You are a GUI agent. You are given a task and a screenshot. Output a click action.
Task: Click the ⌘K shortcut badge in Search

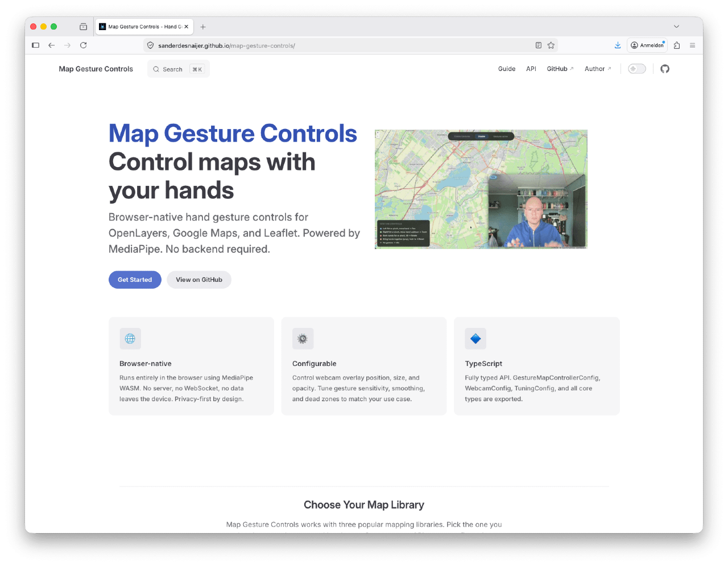197,69
